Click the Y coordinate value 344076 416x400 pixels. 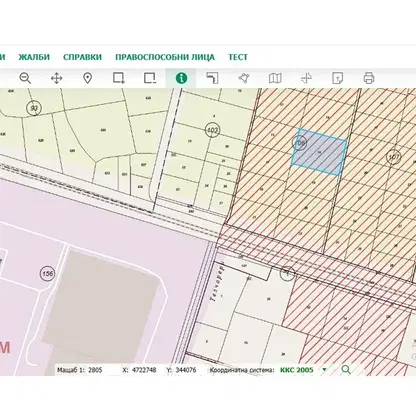click(x=186, y=370)
